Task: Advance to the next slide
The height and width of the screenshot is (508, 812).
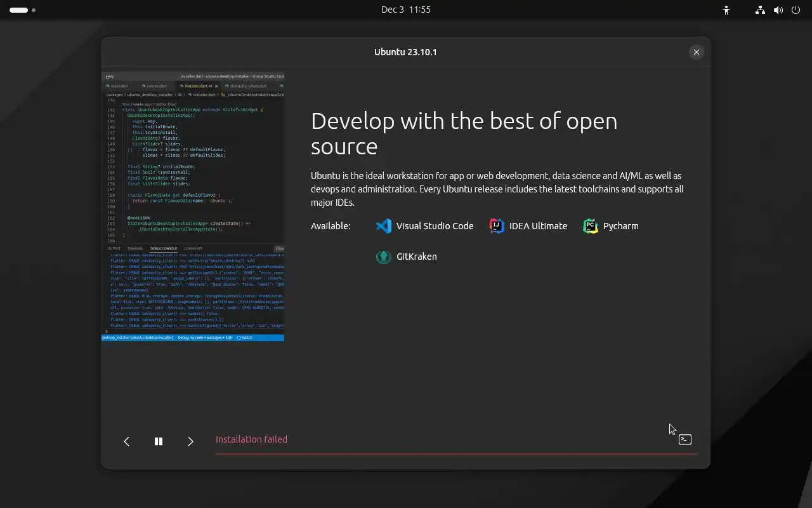Action: 190,441
